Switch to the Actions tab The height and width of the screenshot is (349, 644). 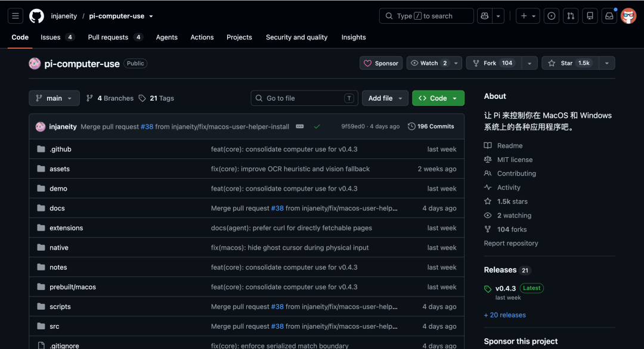(202, 38)
